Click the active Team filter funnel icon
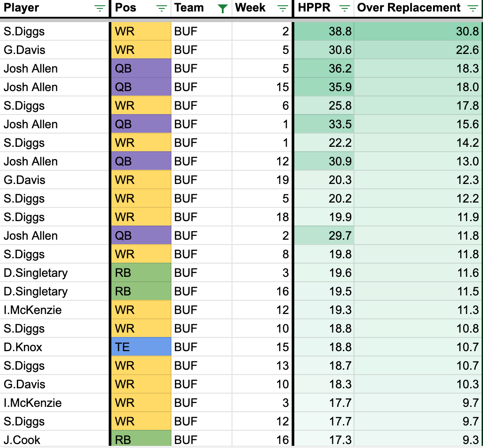This screenshot has height=448, width=483. point(223,8)
